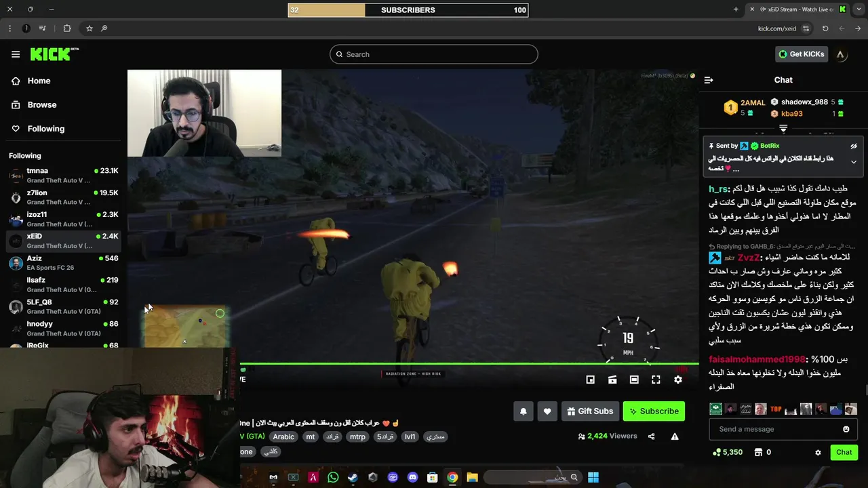Open Discord from the taskbar
Image resolution: width=868 pixels, height=488 pixels.
click(412, 477)
